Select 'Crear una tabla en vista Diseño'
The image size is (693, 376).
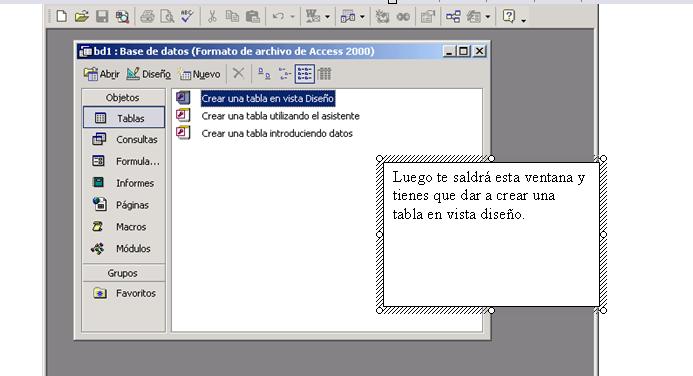click(268, 98)
